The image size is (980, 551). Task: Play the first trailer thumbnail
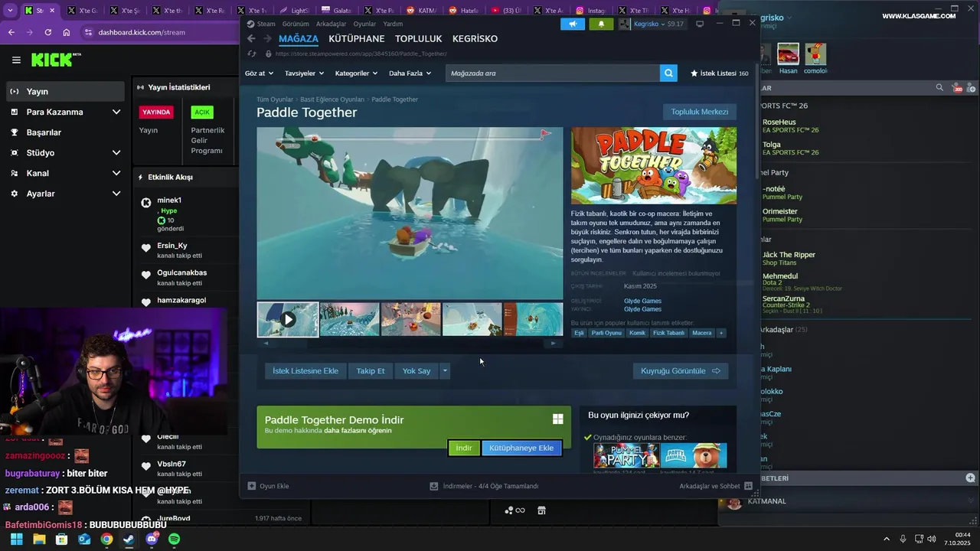tap(288, 319)
